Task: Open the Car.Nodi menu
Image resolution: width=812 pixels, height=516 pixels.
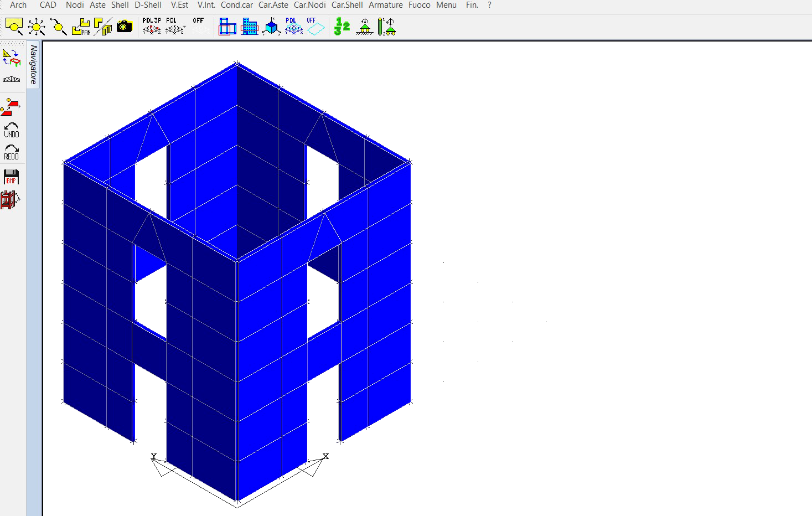Action: 310,5
